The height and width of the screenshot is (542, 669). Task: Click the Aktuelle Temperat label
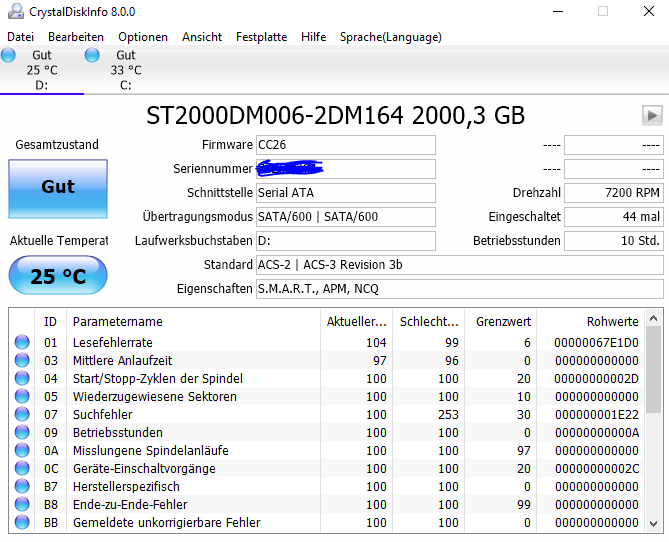pyautogui.click(x=59, y=241)
